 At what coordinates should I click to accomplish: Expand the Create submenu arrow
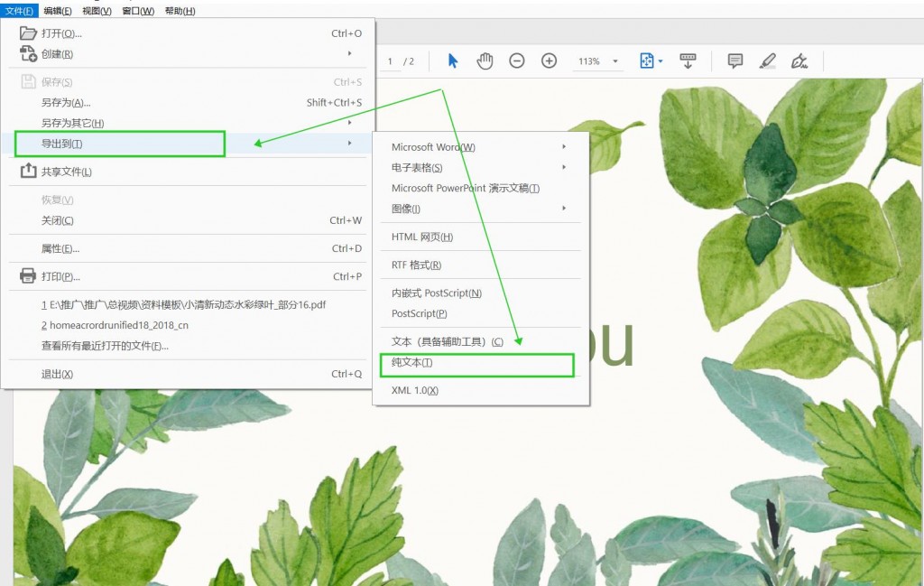(349, 53)
